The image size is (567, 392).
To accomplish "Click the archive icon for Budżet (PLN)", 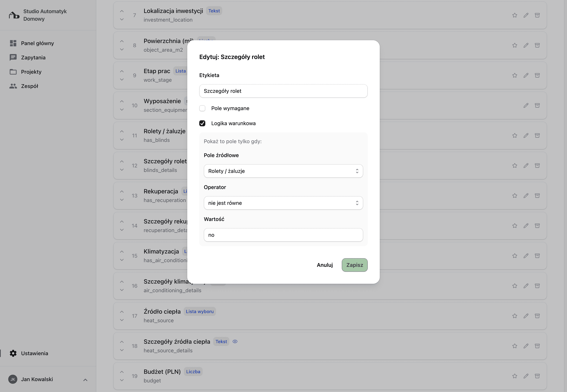I will 537,376.
